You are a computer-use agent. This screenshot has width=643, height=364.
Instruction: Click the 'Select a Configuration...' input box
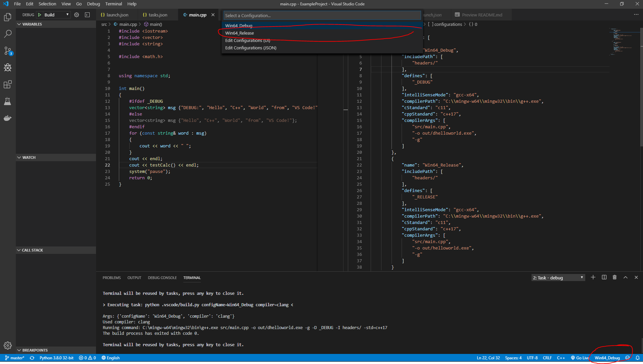point(322,15)
